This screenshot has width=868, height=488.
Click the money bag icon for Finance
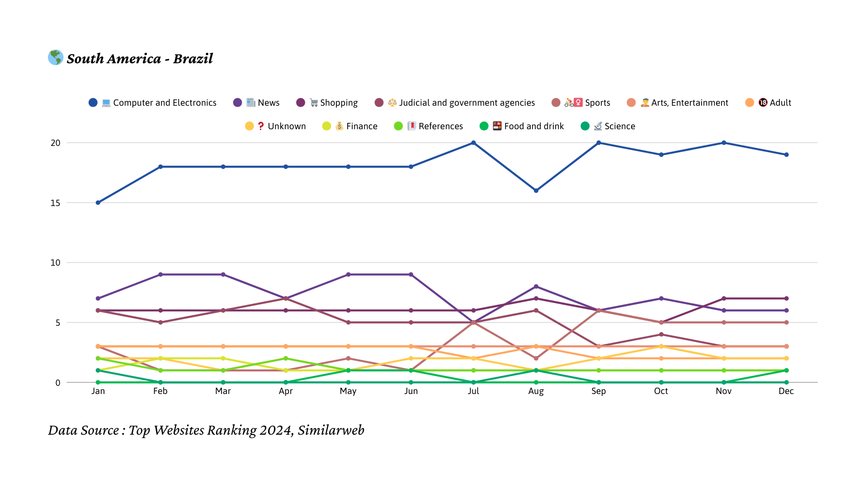pyautogui.click(x=340, y=127)
